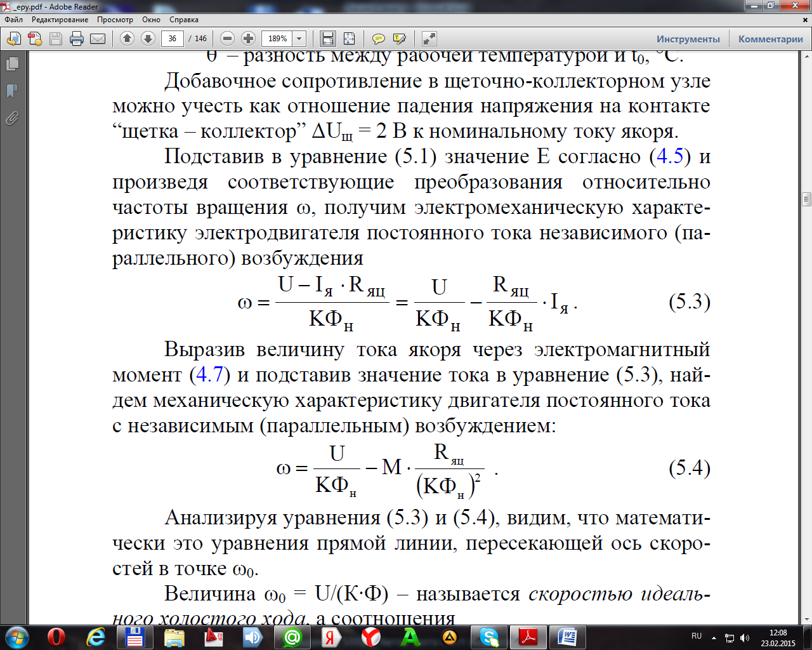Go to previous page with up arrow
Viewport: 812px width, 650px height.
click(127, 39)
